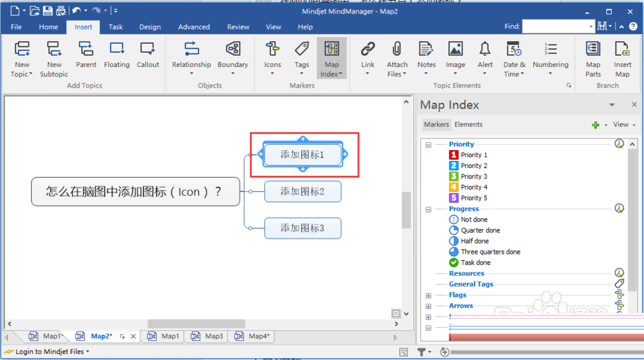
Task: Click Insert Map
Action: tap(622, 59)
